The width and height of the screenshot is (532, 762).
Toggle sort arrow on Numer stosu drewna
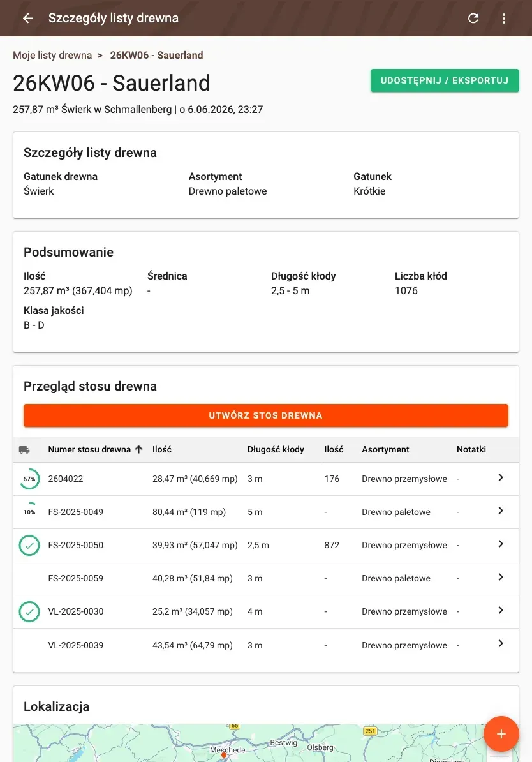(139, 449)
